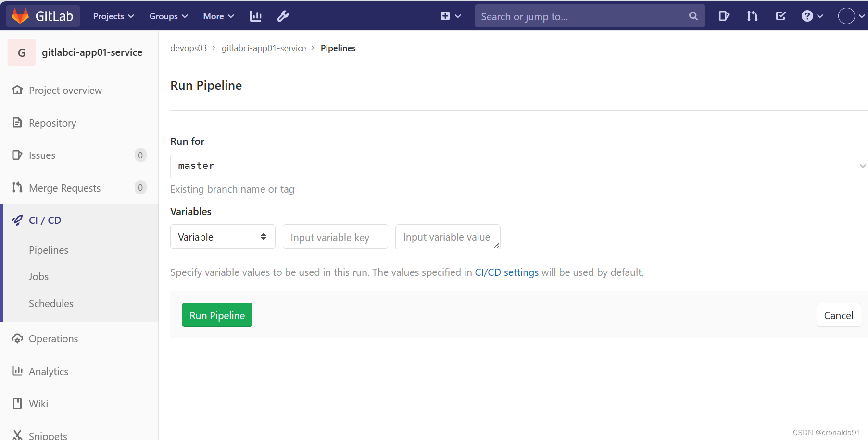Open Merge Requests in sidebar
Viewport: 868px width, 440px height.
pyautogui.click(x=64, y=188)
